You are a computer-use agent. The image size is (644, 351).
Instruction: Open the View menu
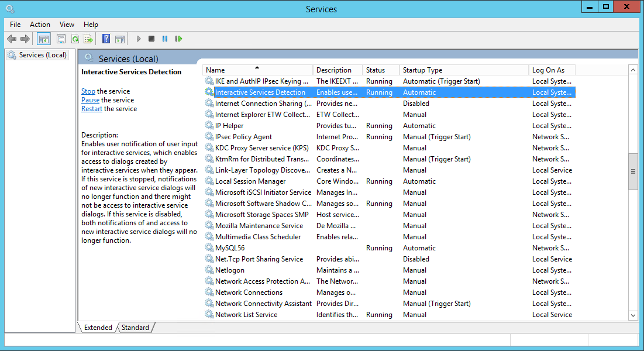pyautogui.click(x=66, y=25)
